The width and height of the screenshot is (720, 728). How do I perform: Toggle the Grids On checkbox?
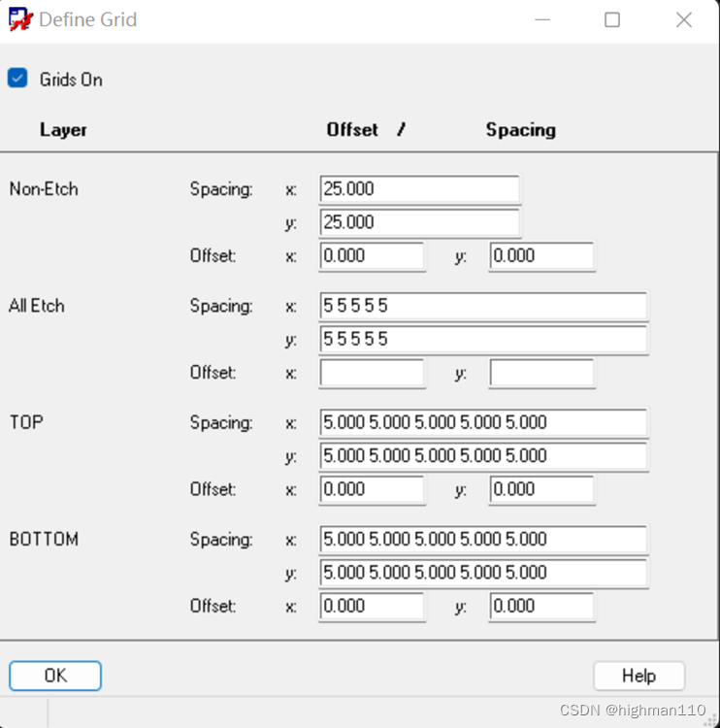(x=17, y=78)
